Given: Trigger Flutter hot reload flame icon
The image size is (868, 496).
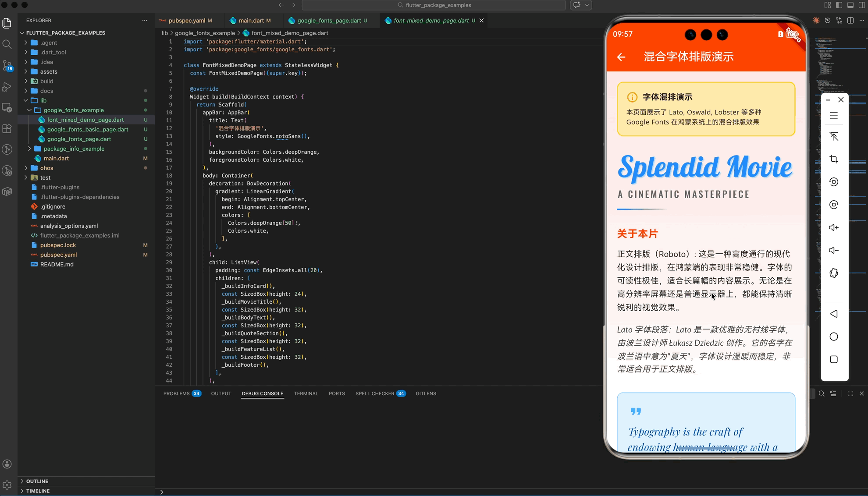Looking at the screenshot, I should (x=816, y=20).
